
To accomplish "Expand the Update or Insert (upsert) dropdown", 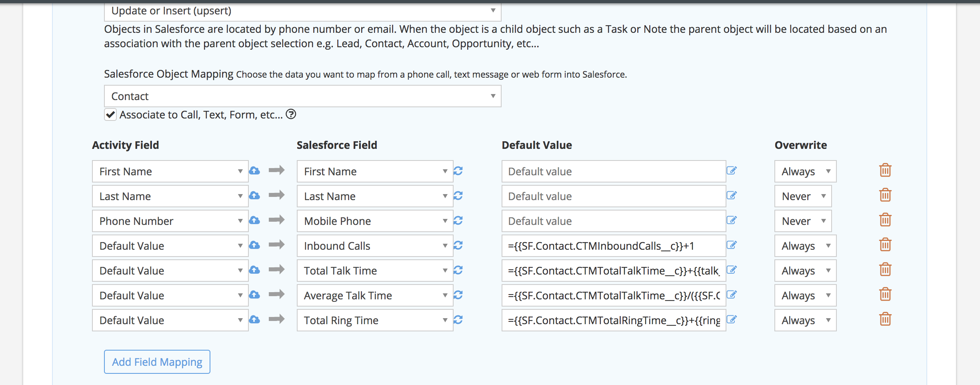I will tap(302, 11).
